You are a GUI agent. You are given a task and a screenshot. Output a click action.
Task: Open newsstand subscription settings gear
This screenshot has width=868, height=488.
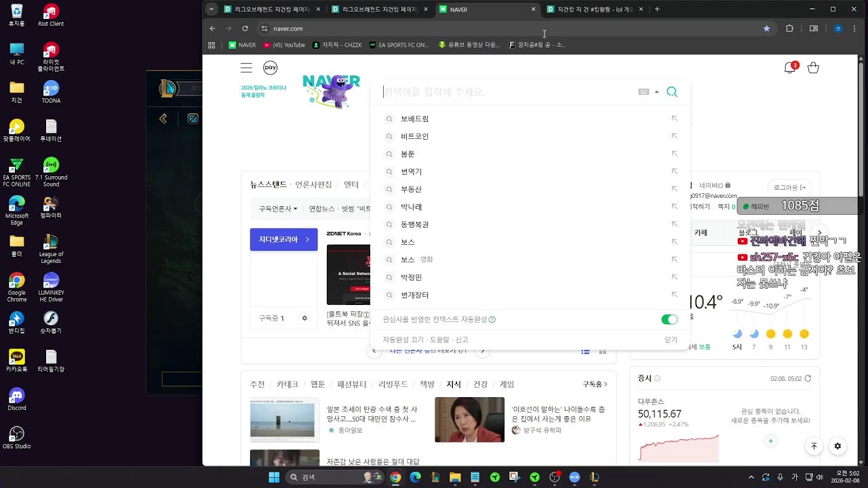(304, 318)
